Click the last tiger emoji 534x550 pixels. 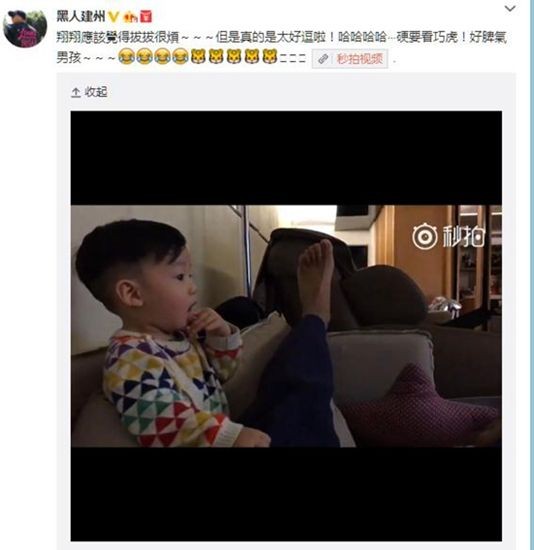(269, 56)
